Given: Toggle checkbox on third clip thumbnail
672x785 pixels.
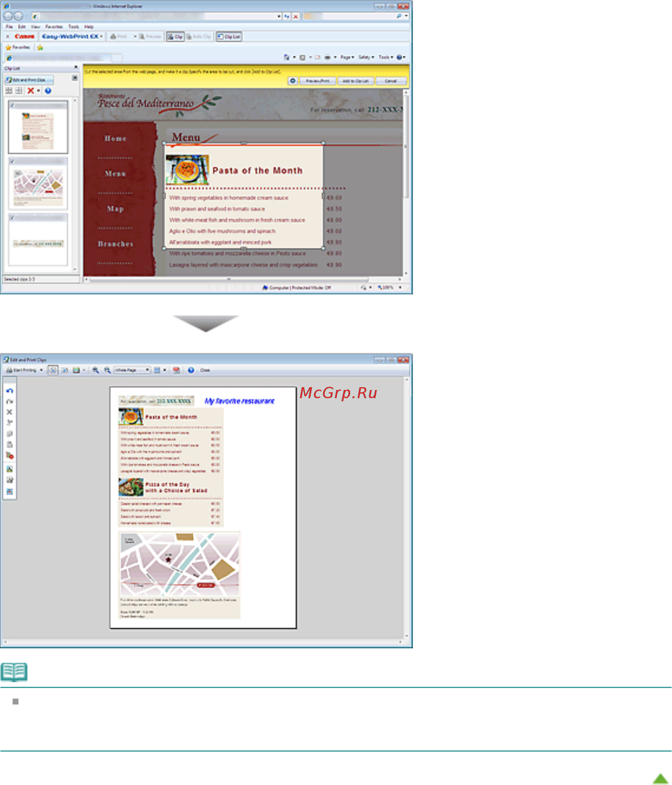Looking at the screenshot, I should pyautogui.click(x=13, y=217).
